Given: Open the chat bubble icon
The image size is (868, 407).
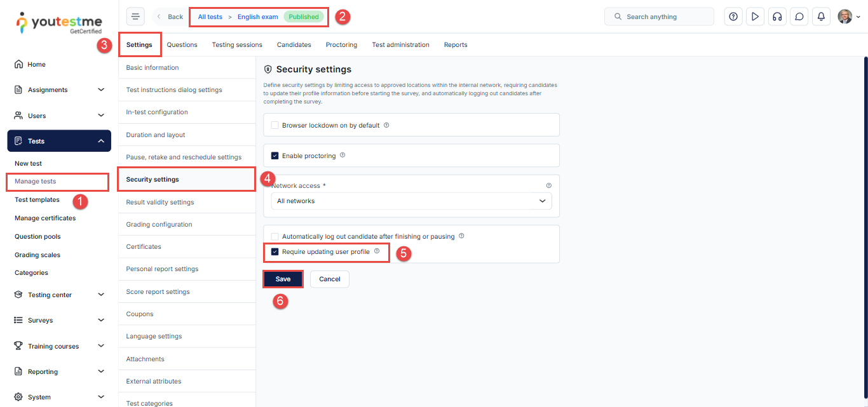Looking at the screenshot, I should (799, 17).
